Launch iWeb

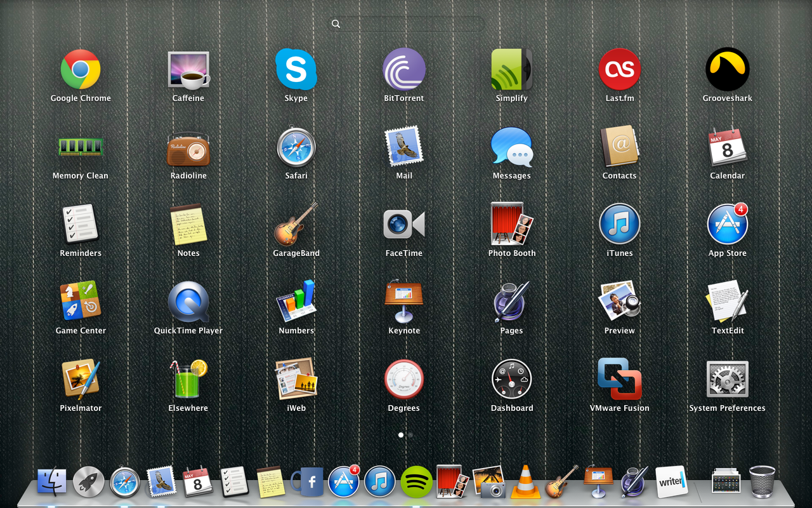tap(296, 379)
